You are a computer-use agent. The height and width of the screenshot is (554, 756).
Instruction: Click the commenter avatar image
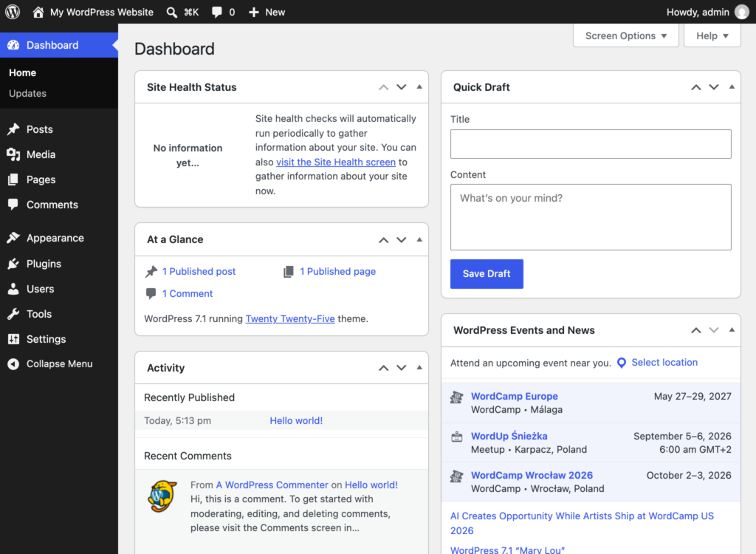point(162,496)
